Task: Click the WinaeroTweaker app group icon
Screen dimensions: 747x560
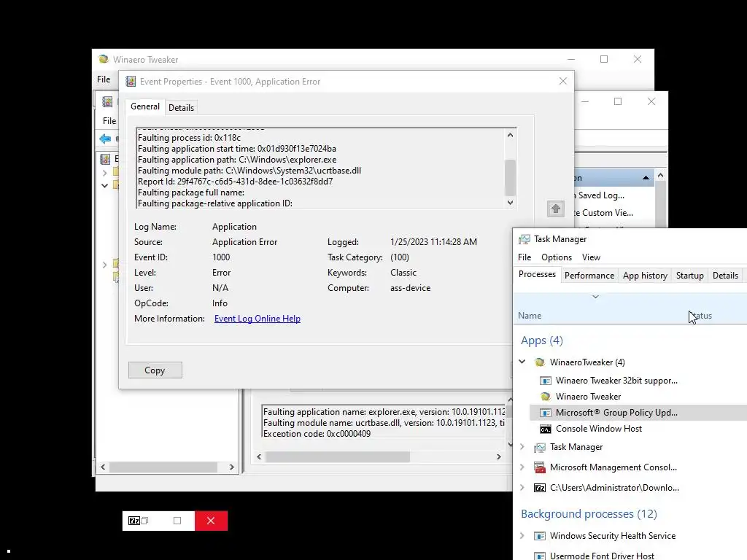Action: tap(540, 362)
